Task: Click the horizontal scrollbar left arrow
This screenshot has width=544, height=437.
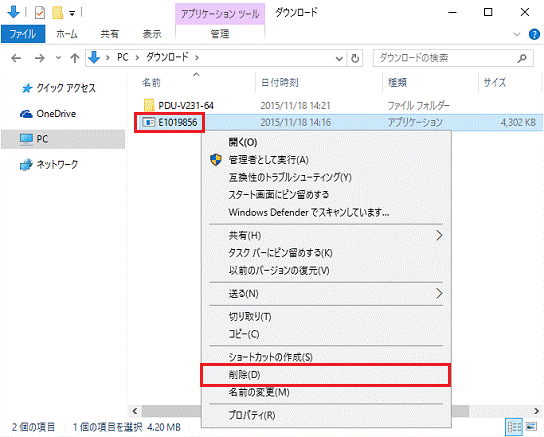Action: click(135, 411)
